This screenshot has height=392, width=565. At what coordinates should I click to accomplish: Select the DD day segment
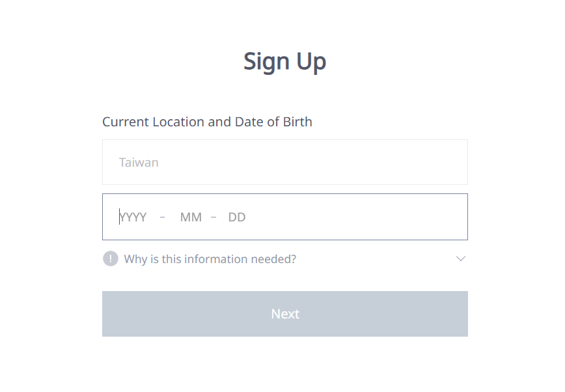point(237,217)
